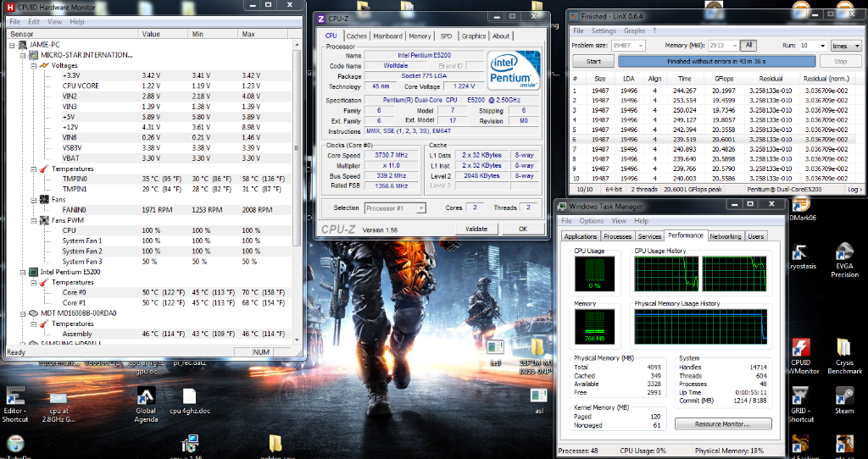Select the Core #0 temperature row
Screen dimensions: 868x459
pyautogui.click(x=149, y=292)
